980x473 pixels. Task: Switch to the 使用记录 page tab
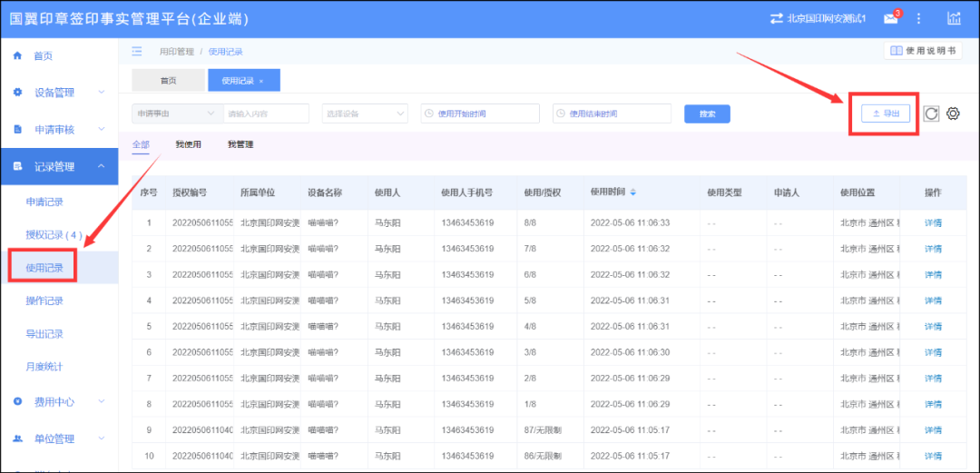tap(244, 81)
